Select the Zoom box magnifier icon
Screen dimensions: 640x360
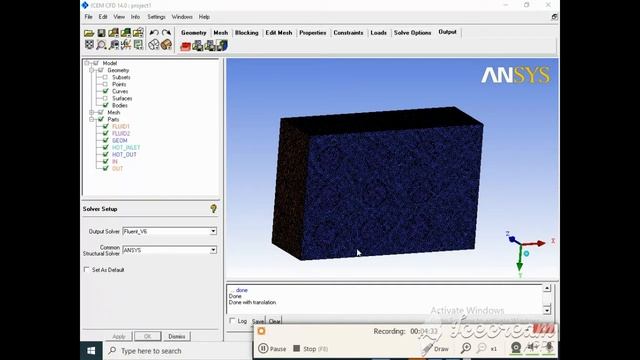click(101, 45)
